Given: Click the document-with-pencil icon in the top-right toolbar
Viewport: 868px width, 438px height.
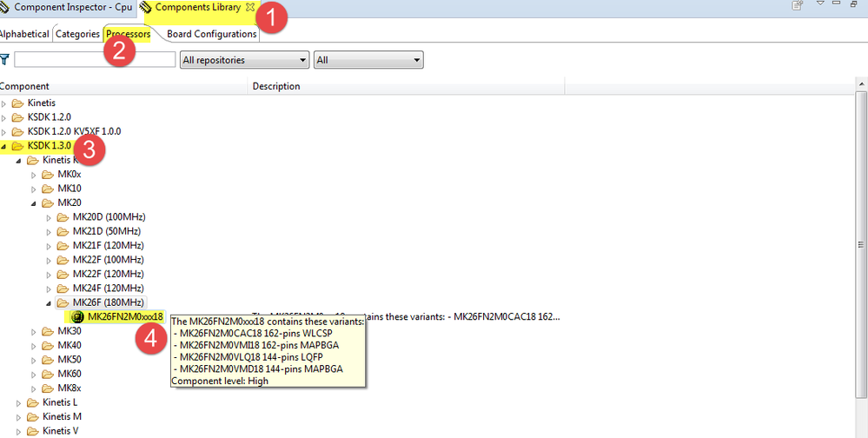Looking at the screenshot, I should (x=797, y=5).
